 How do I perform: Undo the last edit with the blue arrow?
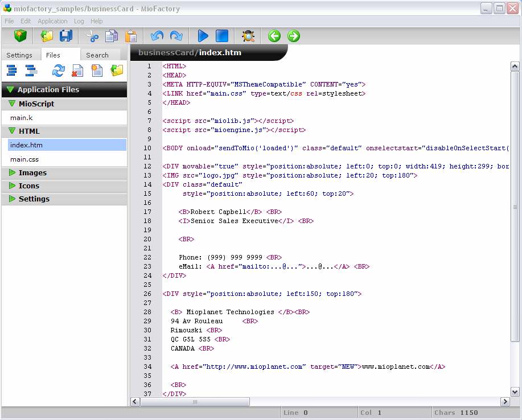coord(157,36)
